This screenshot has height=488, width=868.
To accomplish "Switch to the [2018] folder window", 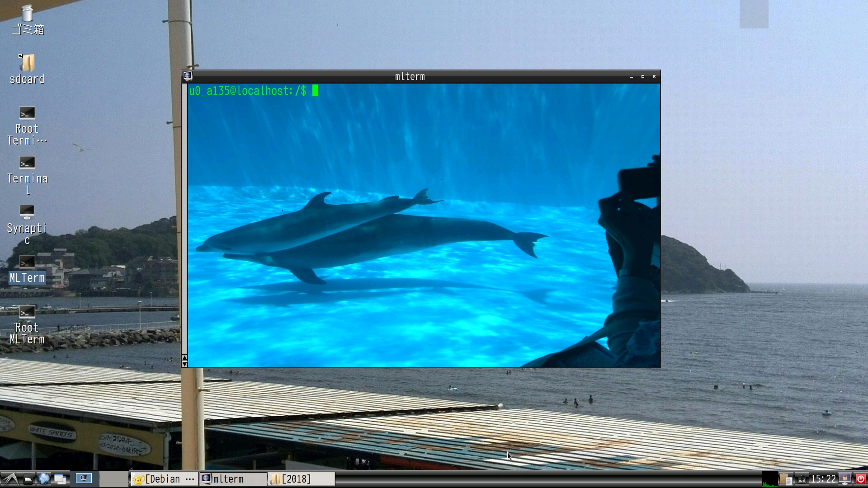I will click(301, 479).
